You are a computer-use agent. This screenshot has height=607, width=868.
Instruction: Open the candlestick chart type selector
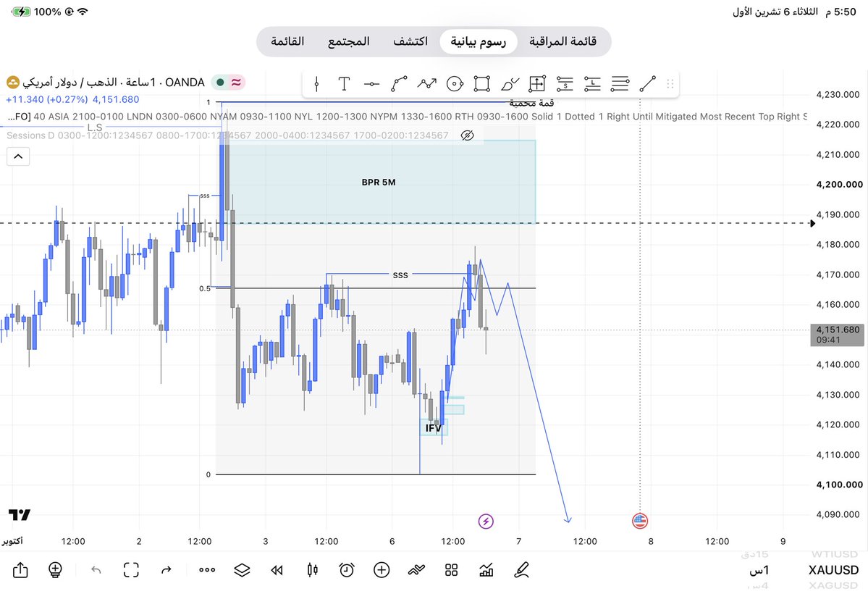click(312, 570)
